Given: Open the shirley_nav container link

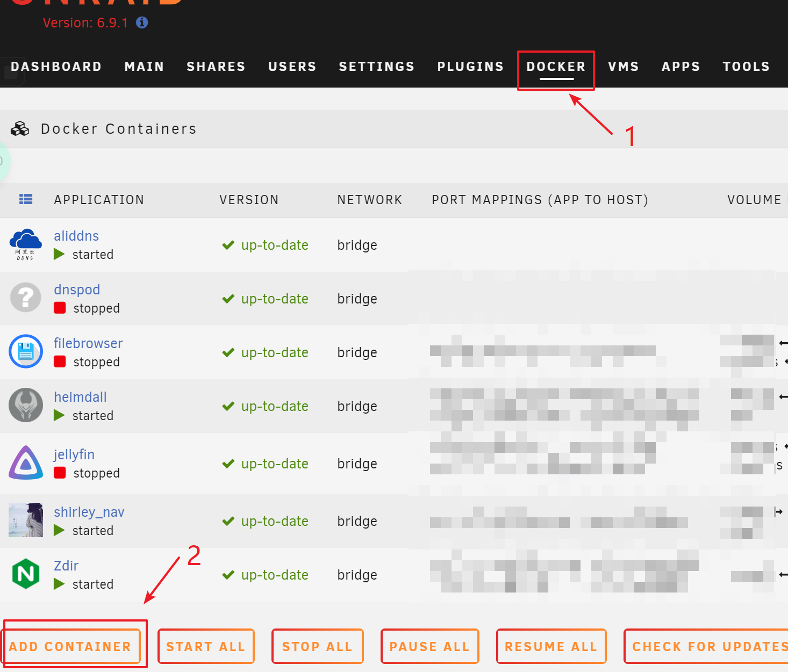Looking at the screenshot, I should pyautogui.click(x=89, y=512).
